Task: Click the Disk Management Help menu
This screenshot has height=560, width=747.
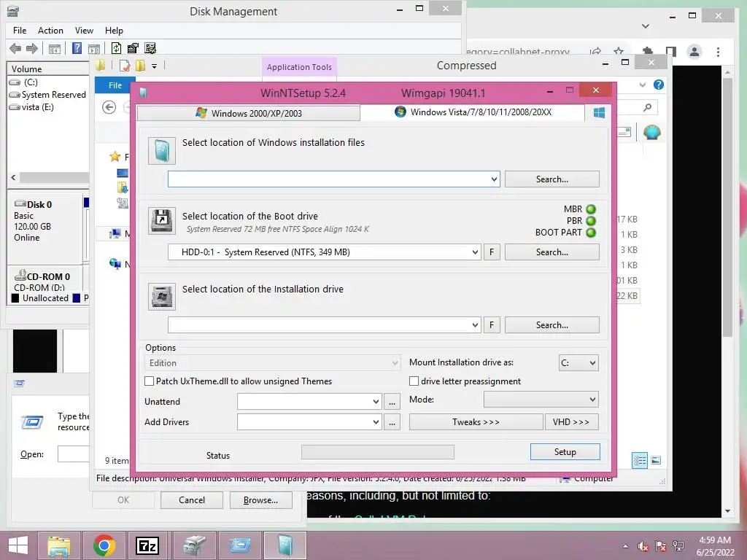Action: tap(114, 31)
